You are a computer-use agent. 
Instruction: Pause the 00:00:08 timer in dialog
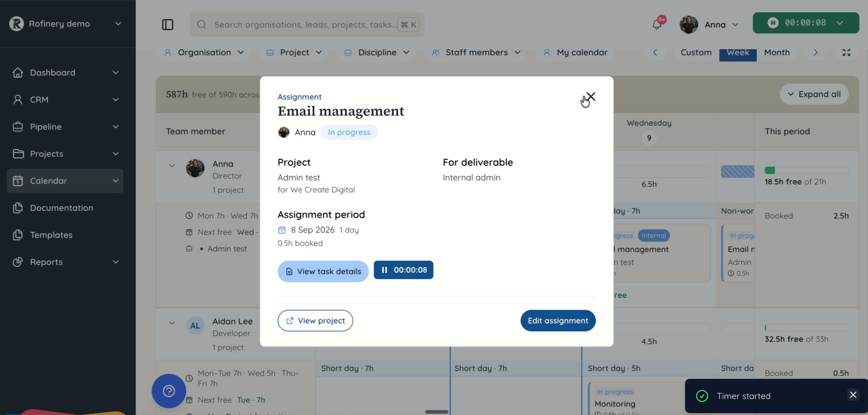pyautogui.click(x=403, y=270)
